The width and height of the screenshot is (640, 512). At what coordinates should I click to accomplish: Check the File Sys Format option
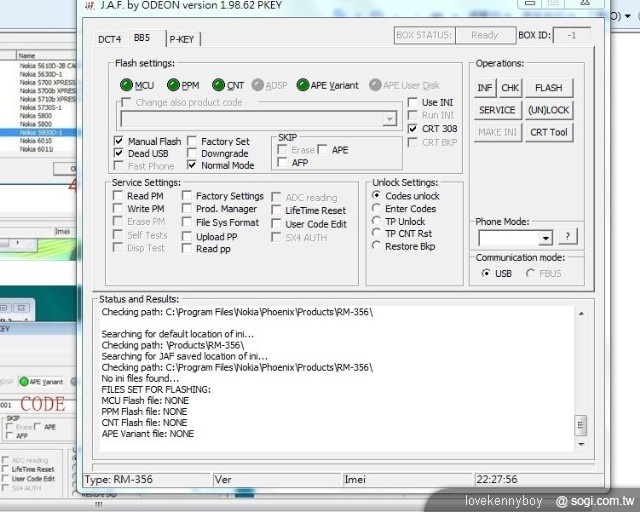point(187,222)
